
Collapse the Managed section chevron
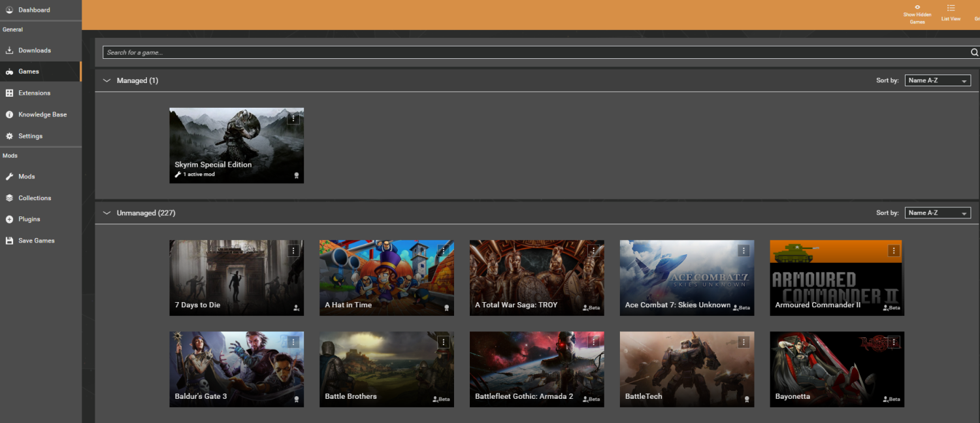pos(107,80)
